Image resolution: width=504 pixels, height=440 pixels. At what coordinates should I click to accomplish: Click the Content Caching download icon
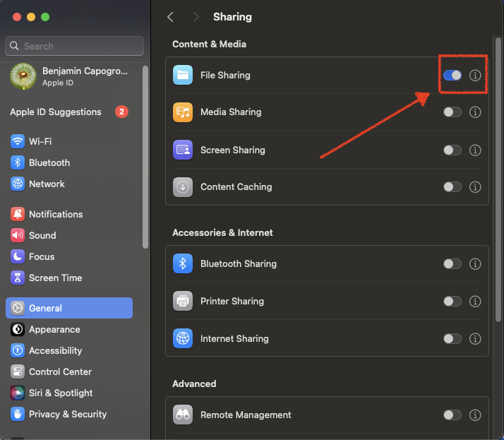point(183,187)
